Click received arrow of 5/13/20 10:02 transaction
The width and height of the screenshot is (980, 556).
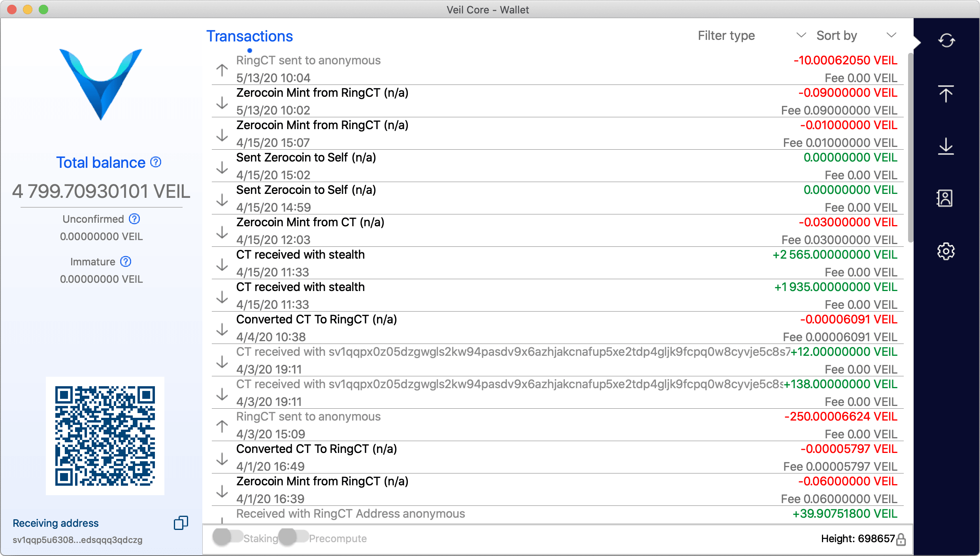tap(222, 103)
